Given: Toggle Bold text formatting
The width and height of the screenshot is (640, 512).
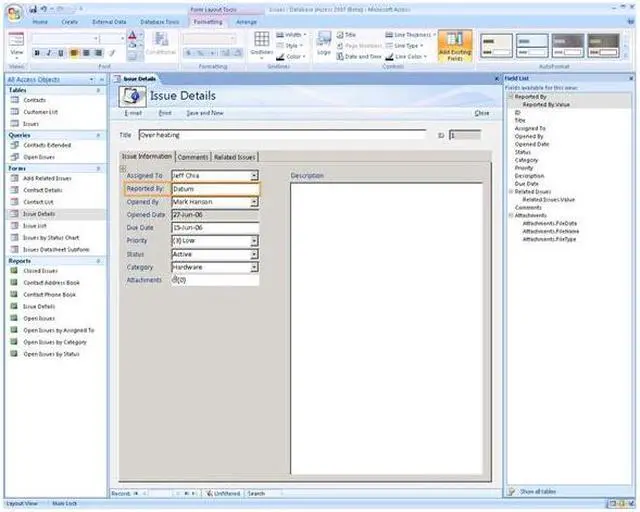Looking at the screenshot, I should click(36, 53).
